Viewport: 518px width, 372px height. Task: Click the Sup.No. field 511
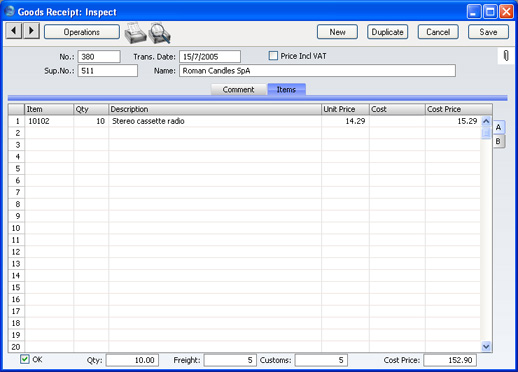pyautogui.click(x=108, y=71)
